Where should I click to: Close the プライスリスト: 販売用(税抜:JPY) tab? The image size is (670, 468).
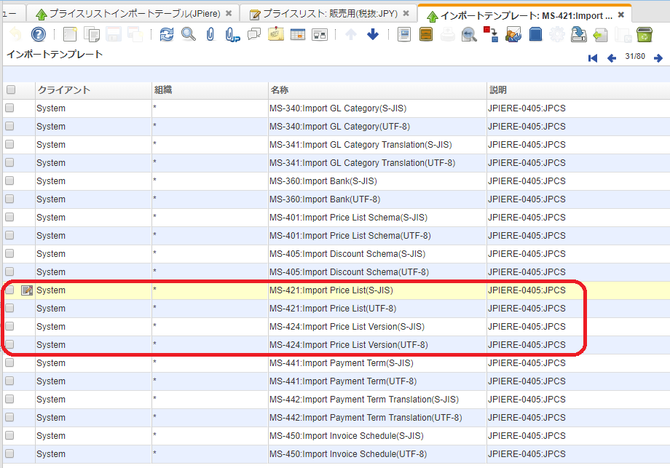click(x=406, y=14)
